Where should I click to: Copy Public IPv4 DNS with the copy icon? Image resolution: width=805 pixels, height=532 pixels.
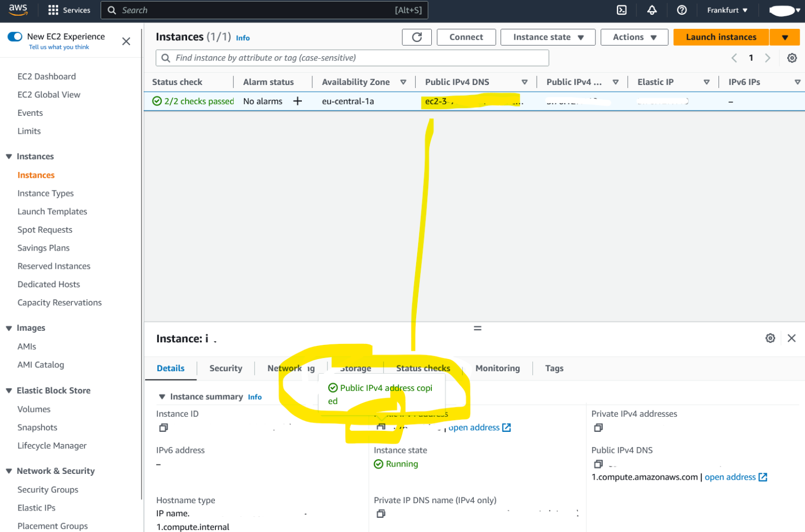pyautogui.click(x=598, y=464)
